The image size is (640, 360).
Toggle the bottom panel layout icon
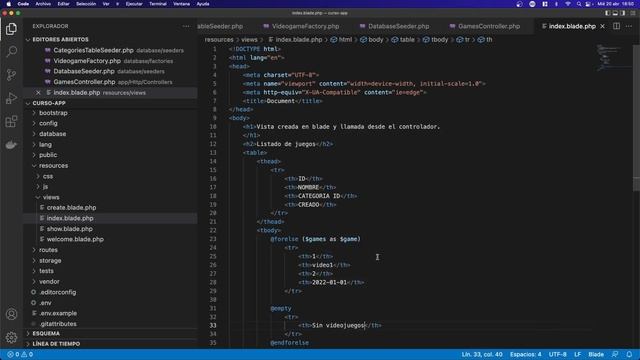pyautogui.click(x=615, y=13)
